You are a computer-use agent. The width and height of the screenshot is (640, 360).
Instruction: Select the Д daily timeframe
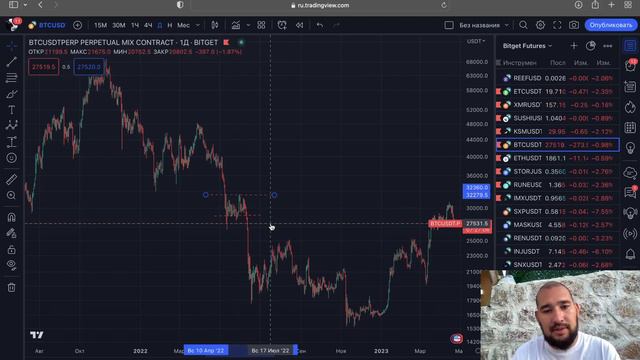(x=160, y=25)
